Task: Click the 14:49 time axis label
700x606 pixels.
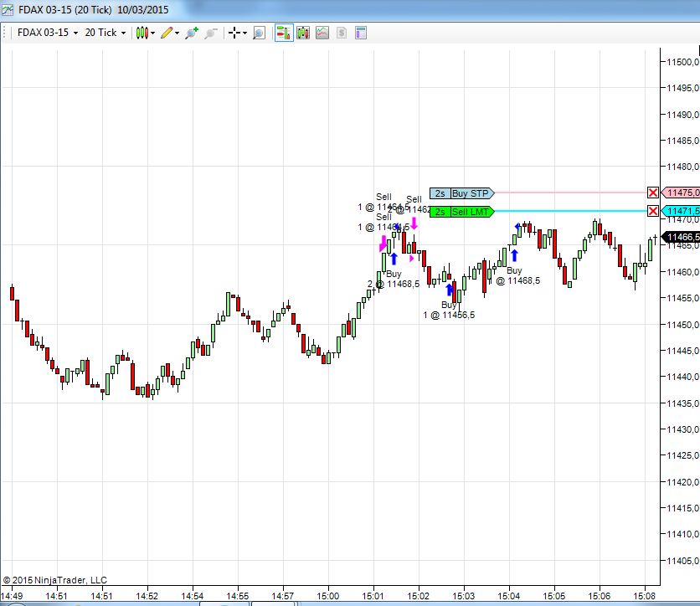Action: (12, 596)
